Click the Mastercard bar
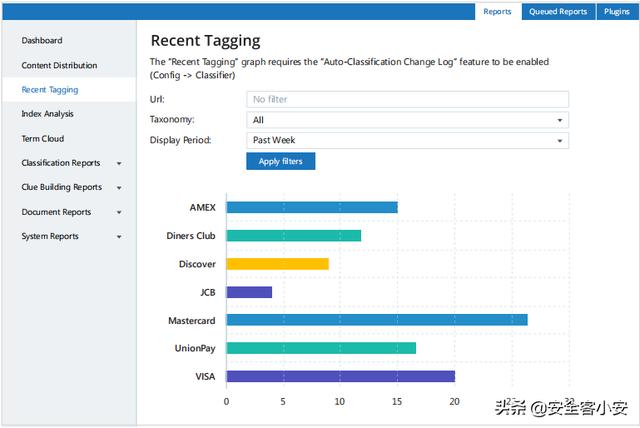The height and width of the screenshot is (428, 640). [x=377, y=320]
